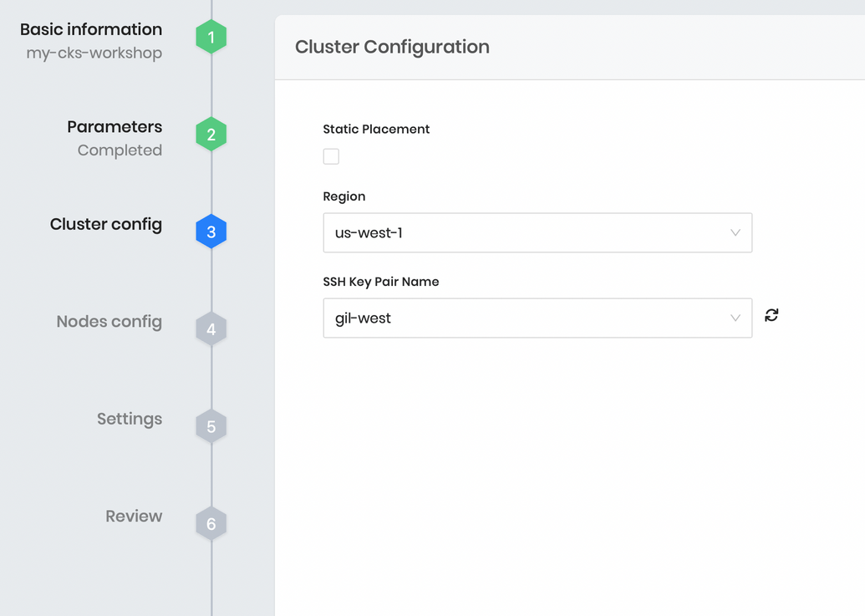Click the SSH Key Pair Name label

click(x=381, y=282)
